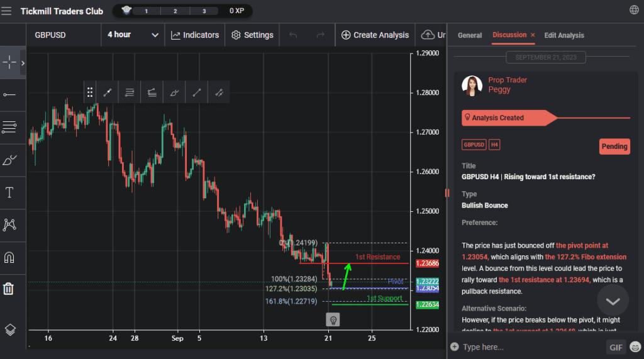The height and width of the screenshot is (359, 644).
Task: Click the GIF button in message bar
Action: [615, 347]
